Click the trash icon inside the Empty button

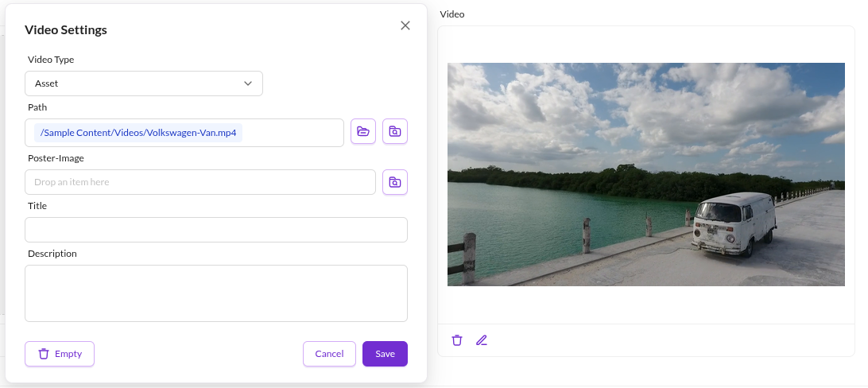(x=44, y=354)
